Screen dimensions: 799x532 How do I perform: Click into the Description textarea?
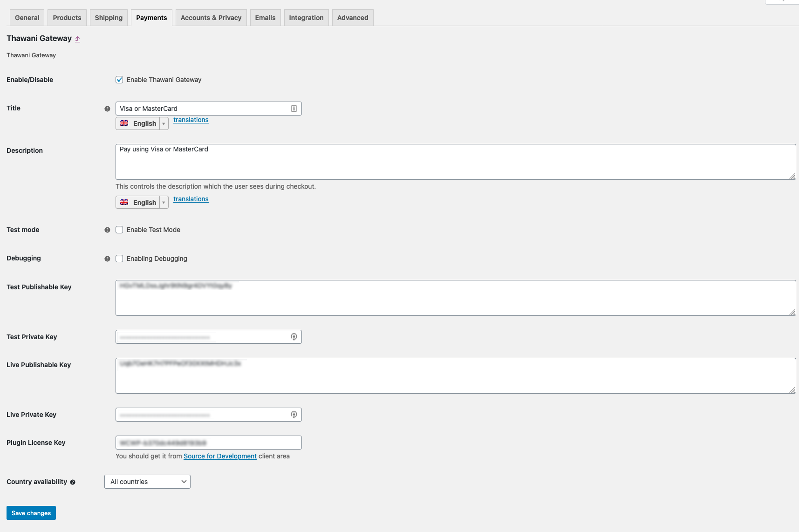456,162
